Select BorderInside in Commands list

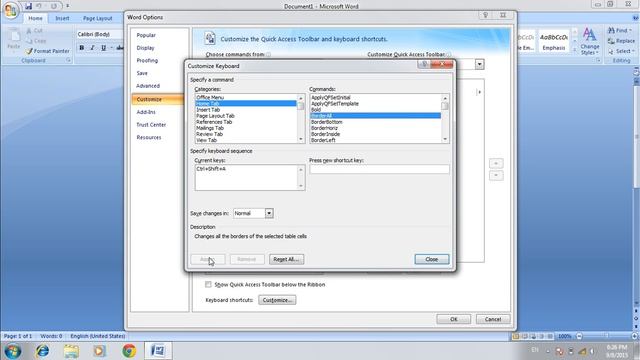point(376,134)
